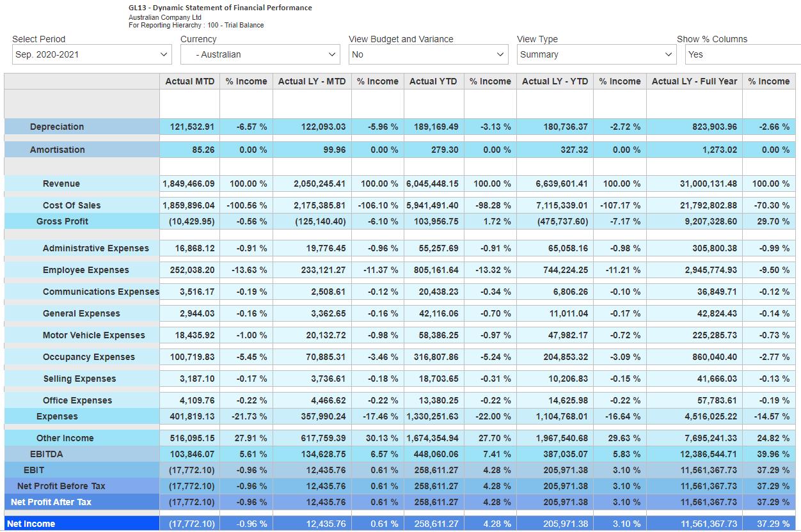Click Cost Of Sales MTD value 1,859,896.04
Viewport: 801px width, 532px height.
(189, 205)
